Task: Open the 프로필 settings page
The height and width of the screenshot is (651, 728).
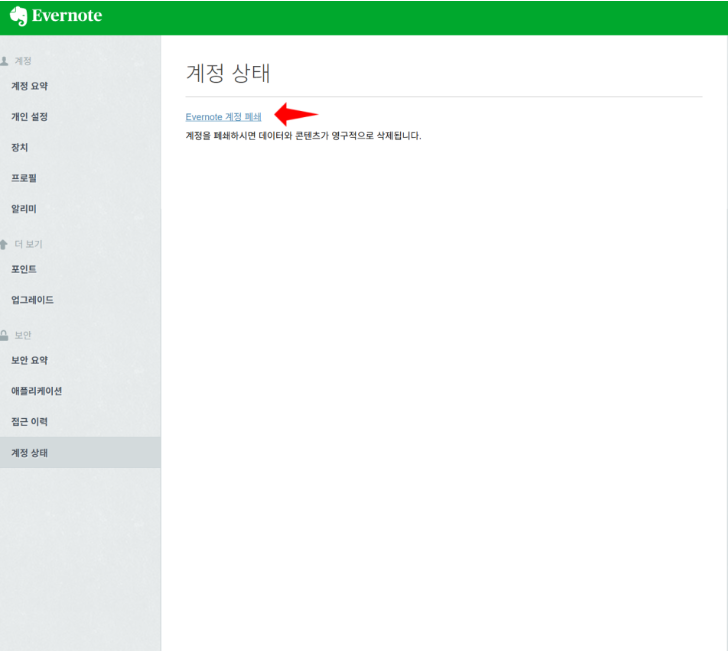Action: 24,178
